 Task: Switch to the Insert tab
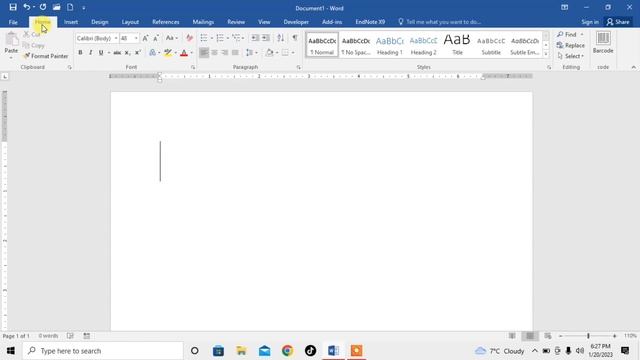71,22
